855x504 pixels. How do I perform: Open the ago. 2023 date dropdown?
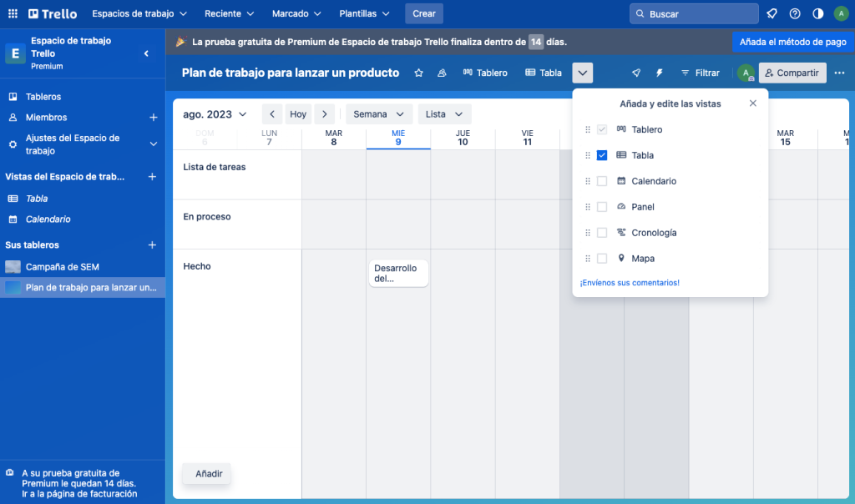pyautogui.click(x=215, y=113)
